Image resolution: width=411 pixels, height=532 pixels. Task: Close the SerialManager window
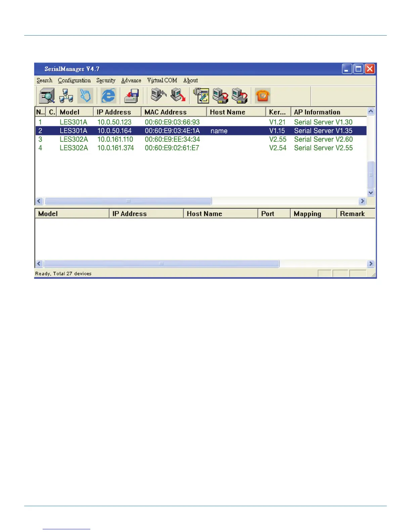(x=370, y=69)
